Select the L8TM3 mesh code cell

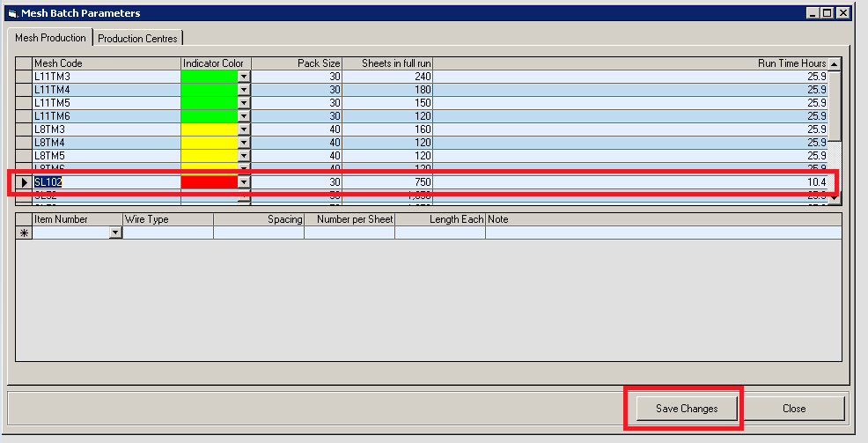coord(107,129)
